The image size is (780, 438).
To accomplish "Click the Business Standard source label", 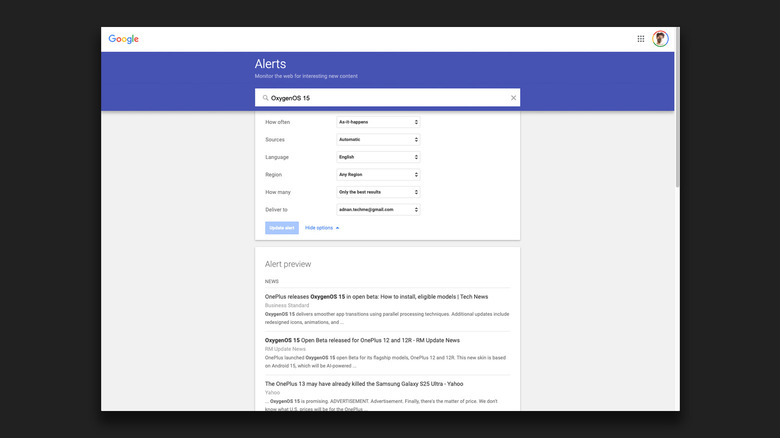I will (287, 306).
